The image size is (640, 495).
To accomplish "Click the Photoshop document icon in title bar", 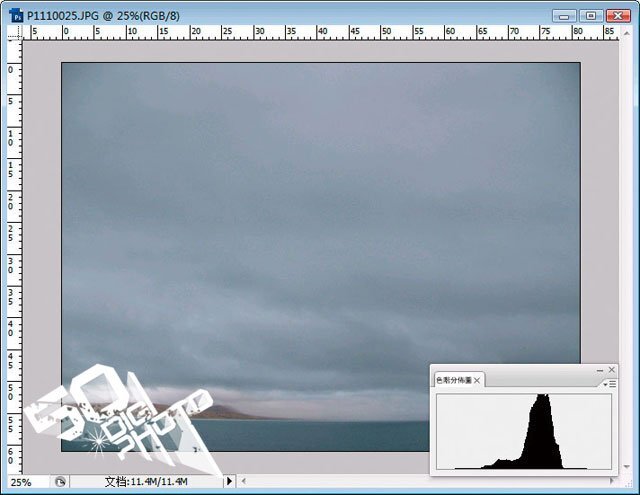I will click(16, 15).
